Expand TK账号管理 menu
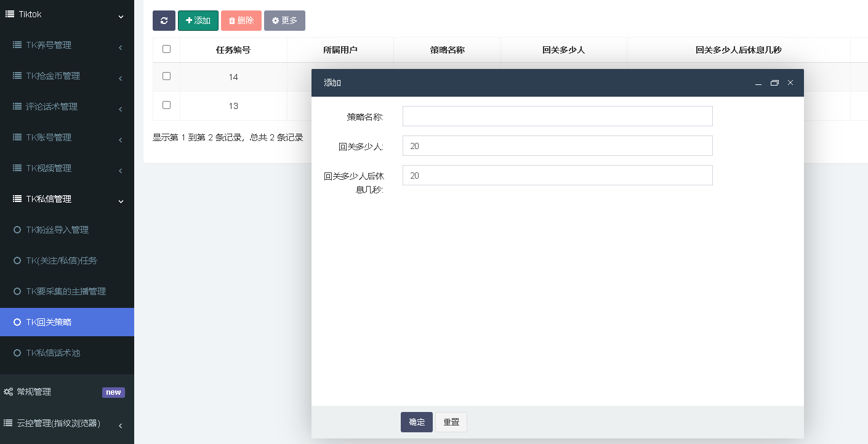868x444 pixels. 67,137
